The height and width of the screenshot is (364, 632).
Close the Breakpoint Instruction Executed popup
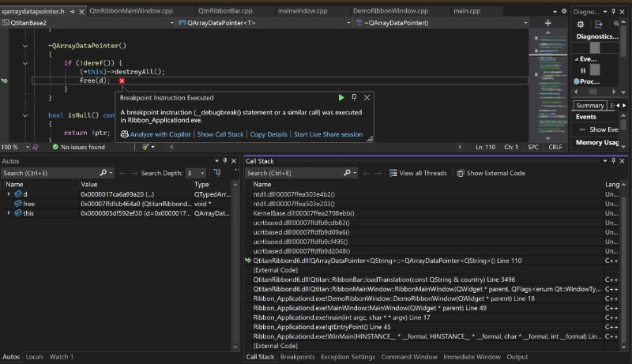point(367,97)
